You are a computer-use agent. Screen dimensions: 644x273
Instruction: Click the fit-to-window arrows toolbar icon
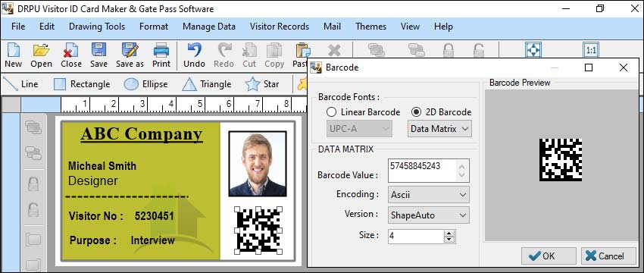pyautogui.click(x=533, y=50)
